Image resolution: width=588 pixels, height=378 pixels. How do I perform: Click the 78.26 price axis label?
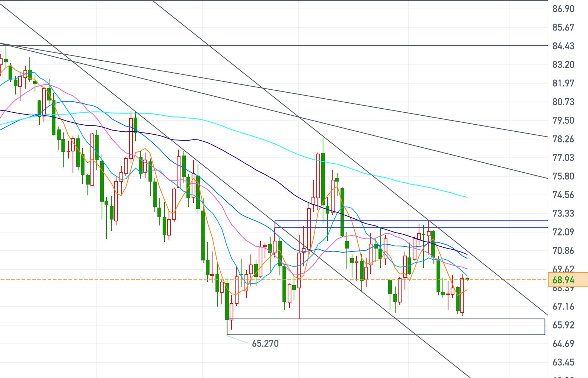[563, 139]
